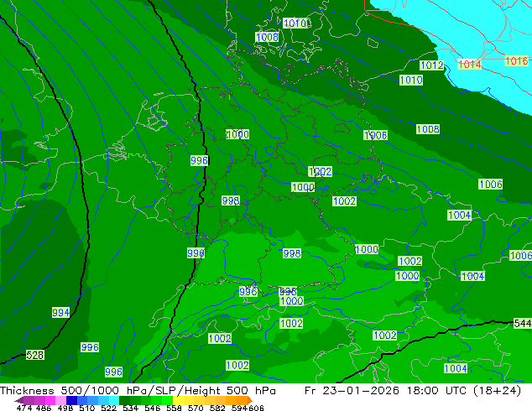Screen dimensions: 532x411
Task: Click the date '23-01-2026' in the caption
Action: tap(361, 390)
